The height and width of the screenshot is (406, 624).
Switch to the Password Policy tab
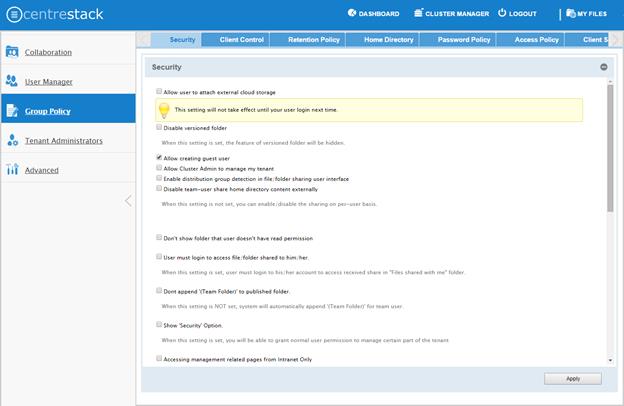[458, 39]
